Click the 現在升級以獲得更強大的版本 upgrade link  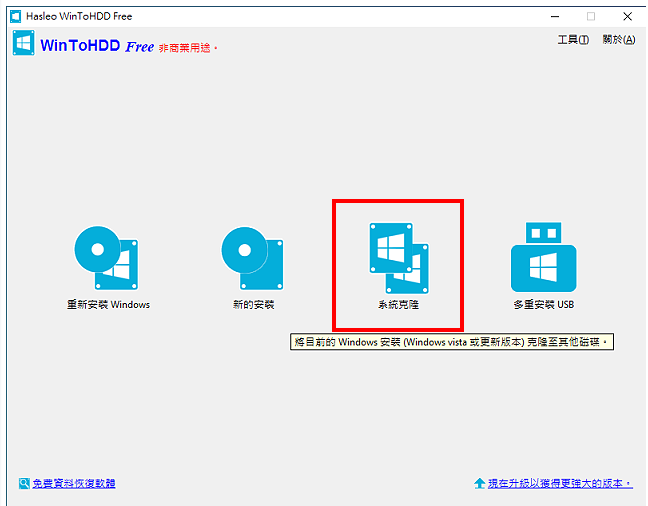coord(560,483)
